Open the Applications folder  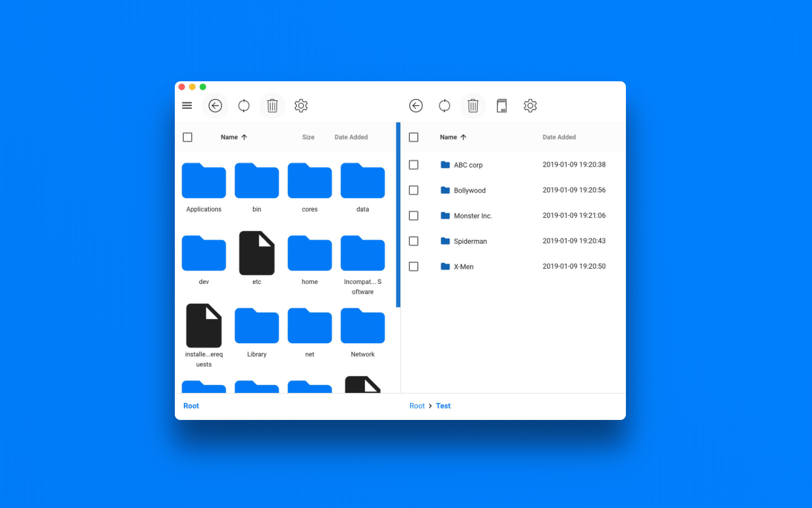pyautogui.click(x=204, y=181)
